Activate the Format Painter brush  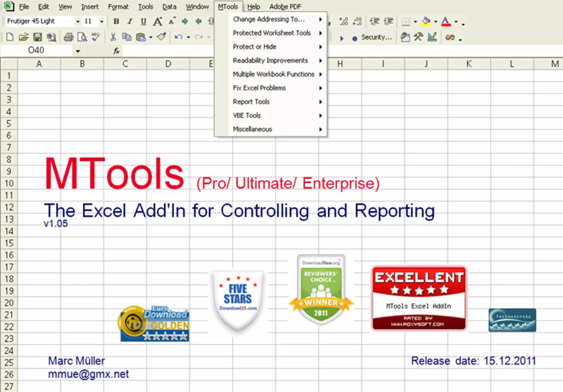[161, 37]
